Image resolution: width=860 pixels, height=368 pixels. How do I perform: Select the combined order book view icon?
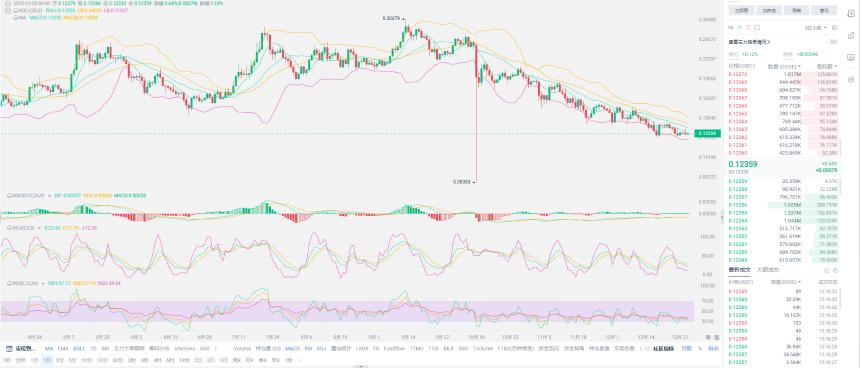[x=731, y=27]
